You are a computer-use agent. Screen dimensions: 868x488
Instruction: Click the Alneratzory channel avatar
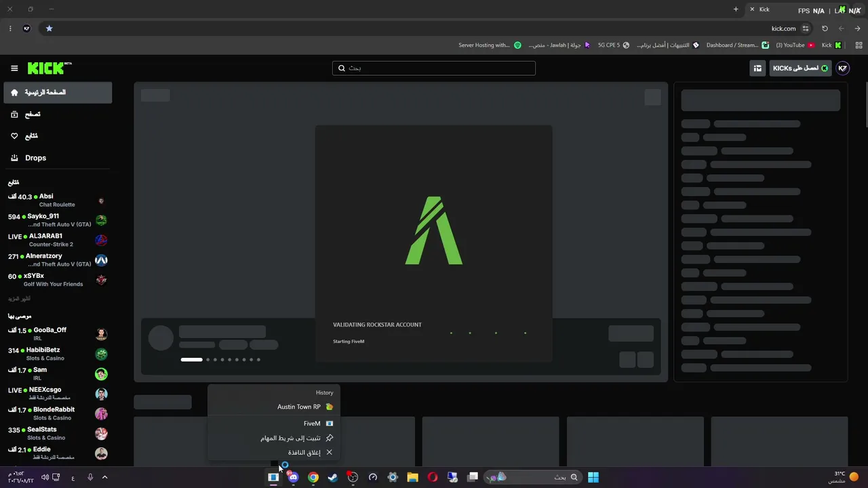[x=101, y=260]
